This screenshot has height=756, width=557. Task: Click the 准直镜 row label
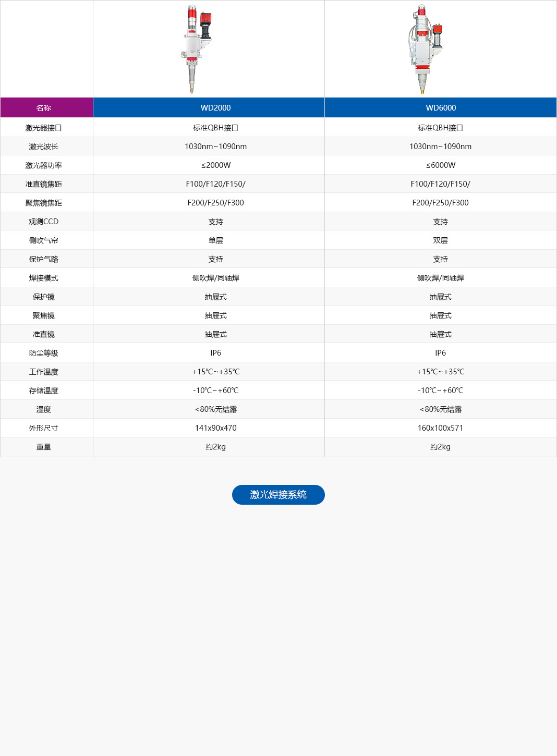(44, 334)
